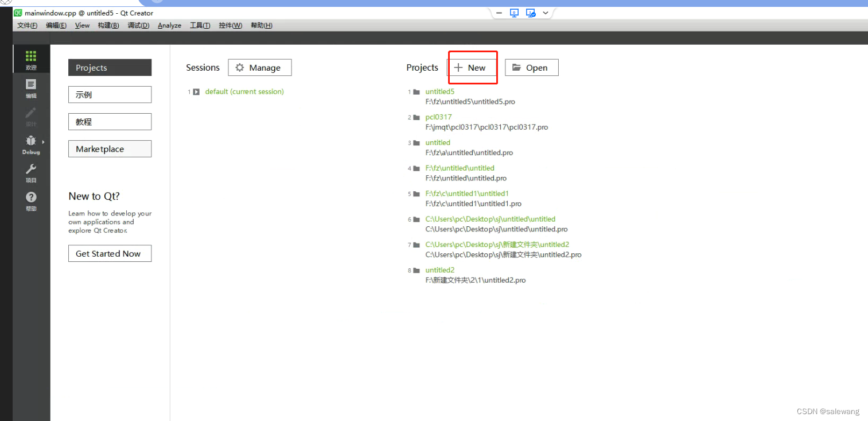The image size is (868, 421).
Task: Open the View menu
Action: coord(83,25)
